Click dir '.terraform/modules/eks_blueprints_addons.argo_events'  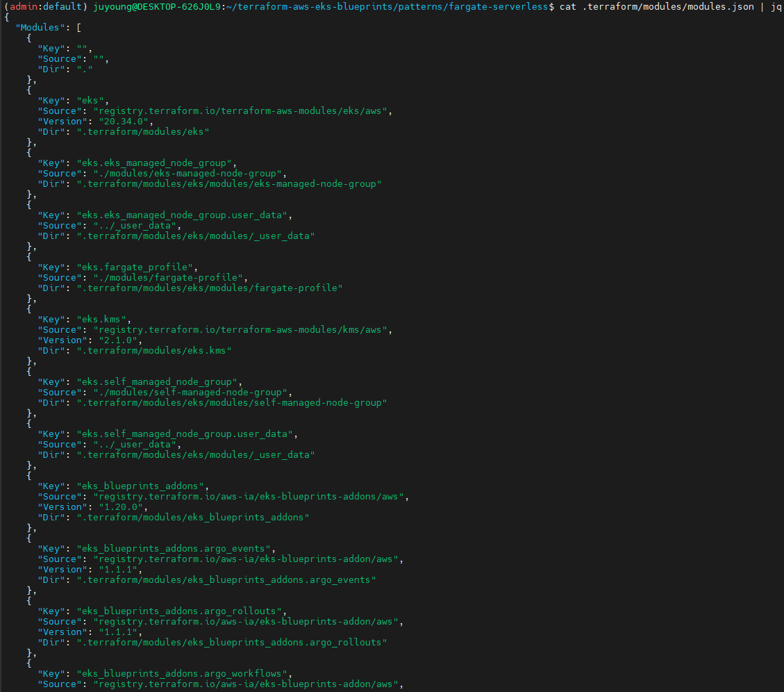[226, 580]
